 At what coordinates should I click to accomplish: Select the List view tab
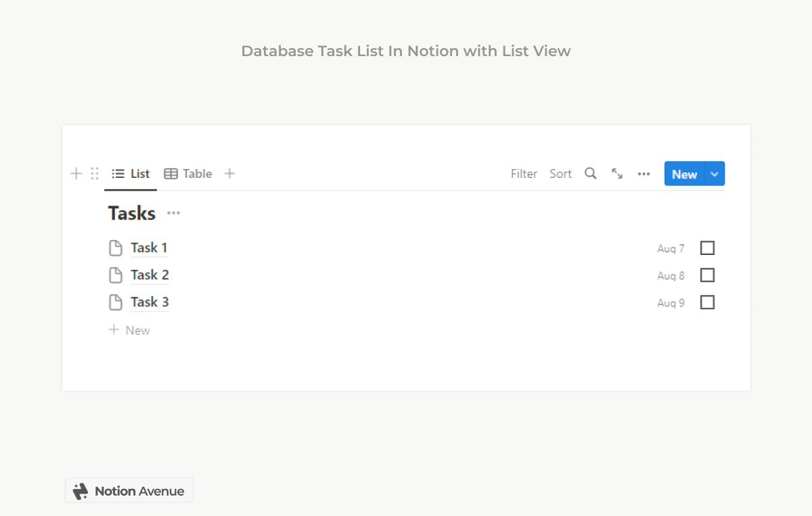[x=130, y=173]
